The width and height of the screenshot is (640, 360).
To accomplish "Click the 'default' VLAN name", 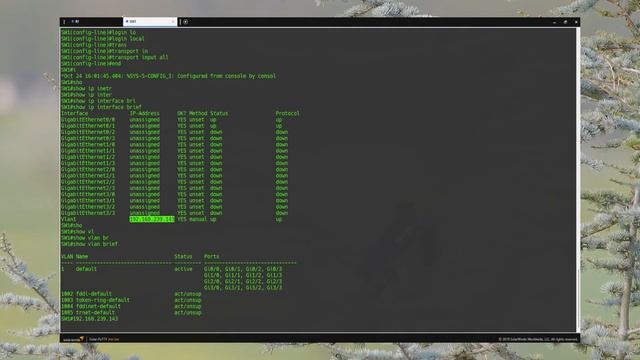I will [86, 269].
